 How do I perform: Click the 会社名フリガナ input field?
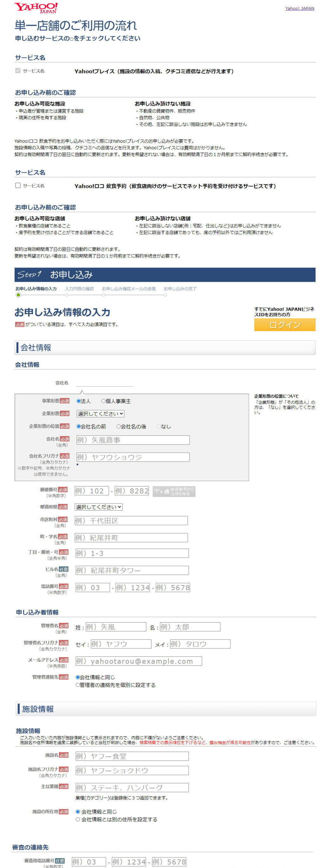click(x=133, y=457)
